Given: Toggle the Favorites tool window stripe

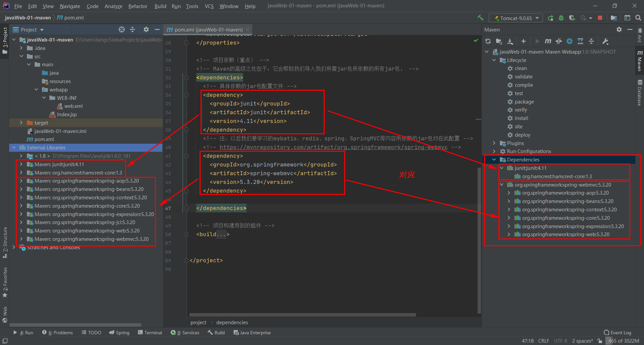Looking at the screenshot, I should click(x=5, y=282).
